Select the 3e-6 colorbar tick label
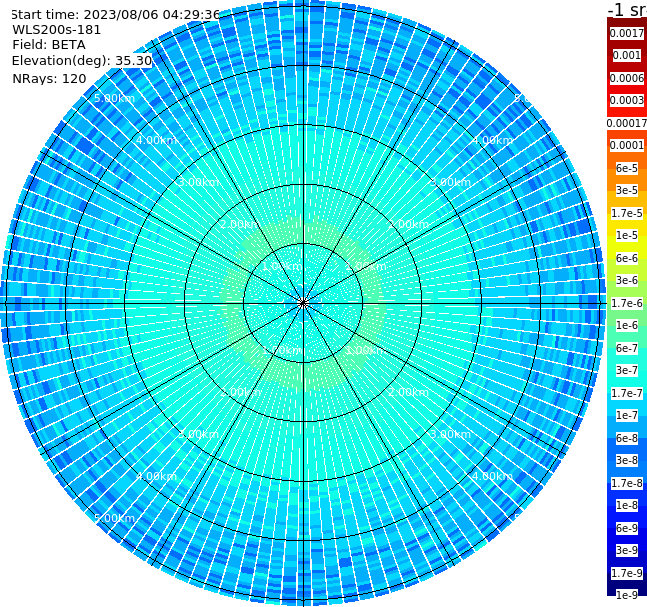This screenshot has width=647, height=607. [x=627, y=280]
